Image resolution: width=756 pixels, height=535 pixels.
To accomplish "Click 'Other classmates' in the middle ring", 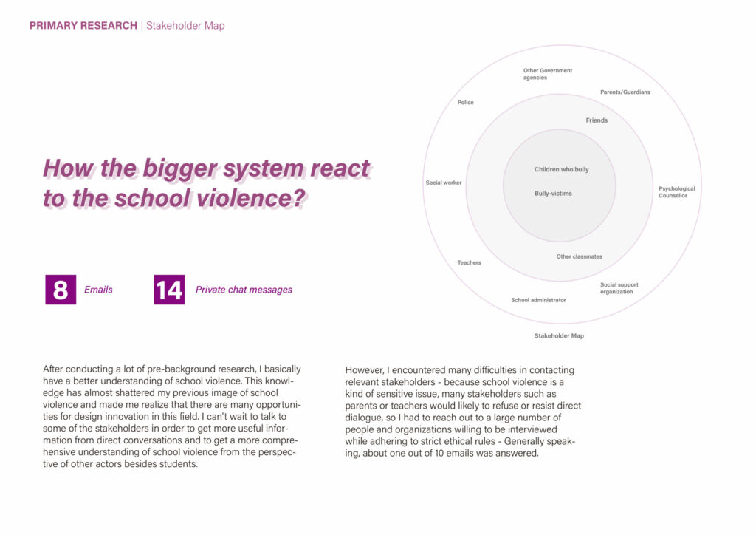I will pyautogui.click(x=579, y=257).
